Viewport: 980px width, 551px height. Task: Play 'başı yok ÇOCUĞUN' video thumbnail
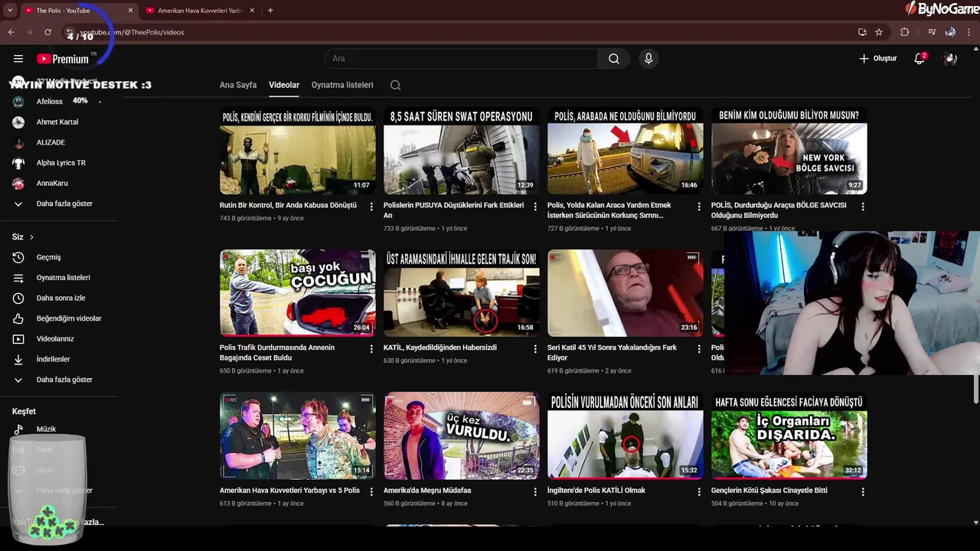(x=297, y=293)
